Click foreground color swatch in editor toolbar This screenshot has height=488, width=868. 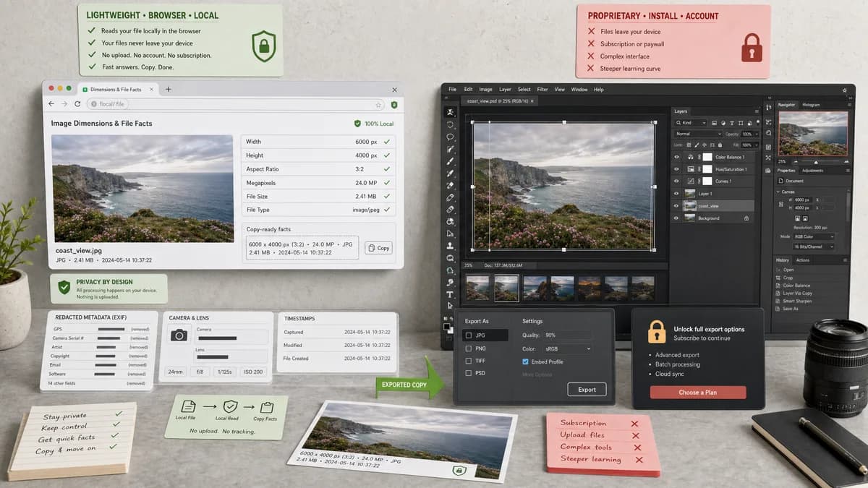tap(446, 327)
